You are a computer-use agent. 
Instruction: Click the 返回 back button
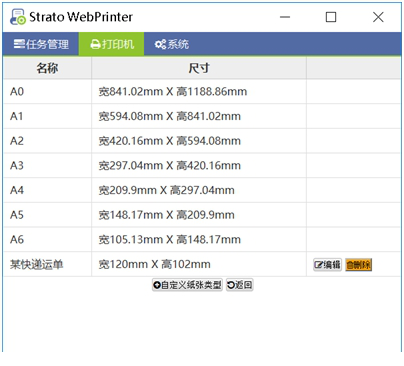(239, 285)
